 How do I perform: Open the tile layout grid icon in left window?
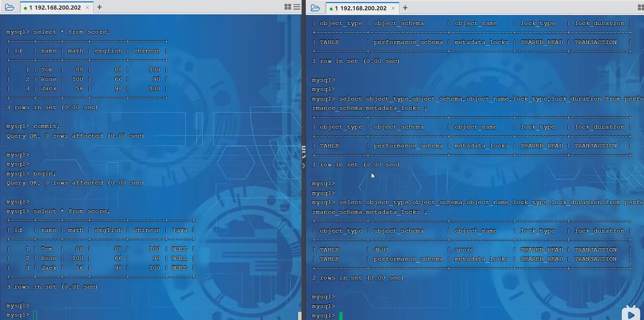288,7
